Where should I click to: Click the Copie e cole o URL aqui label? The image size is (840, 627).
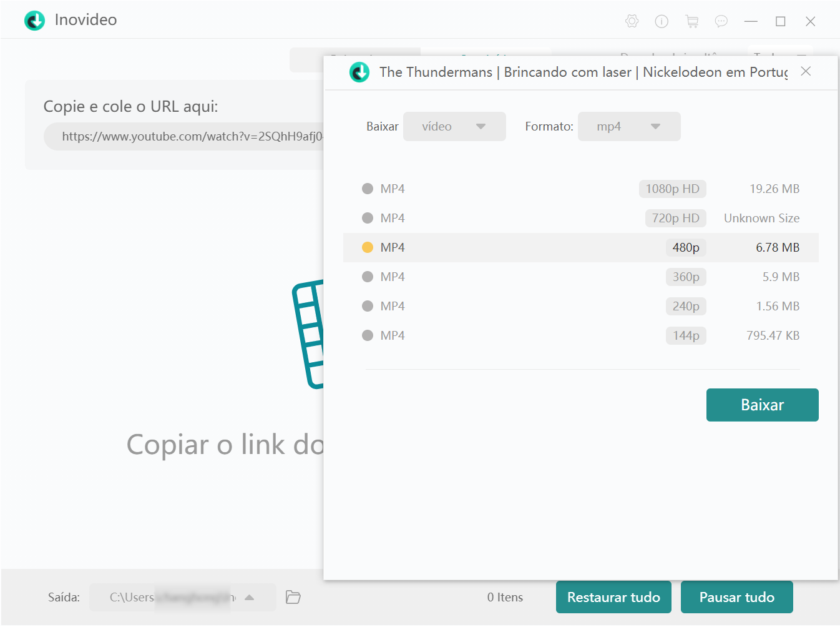pyautogui.click(x=130, y=106)
